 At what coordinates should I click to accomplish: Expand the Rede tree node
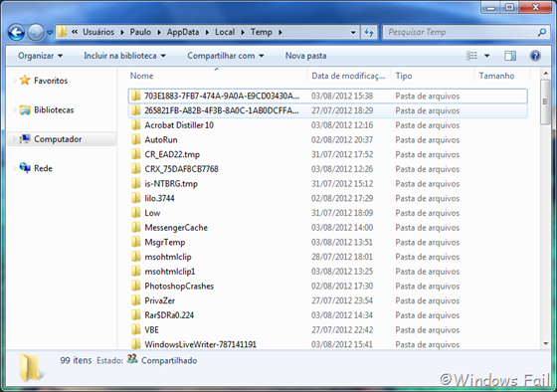tap(14, 168)
